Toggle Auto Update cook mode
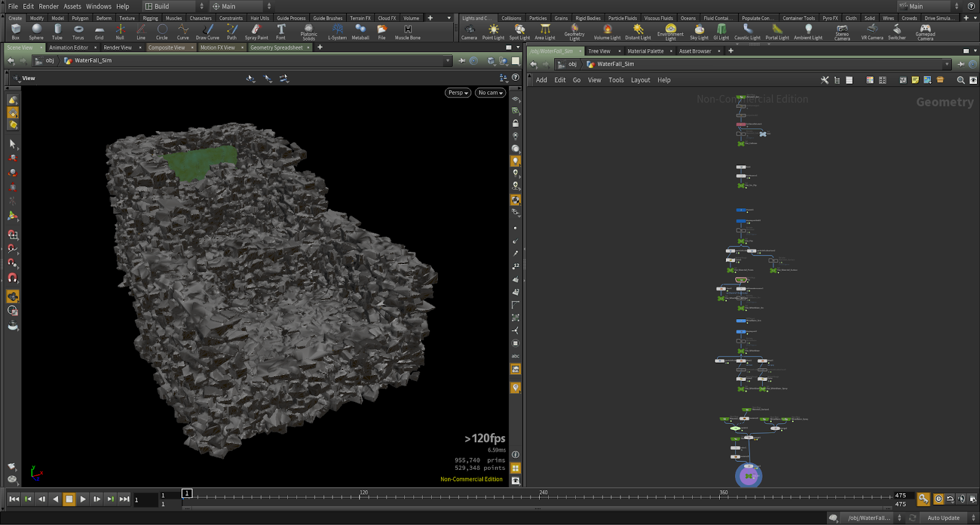Viewport: 980px width, 525px height. (x=943, y=518)
